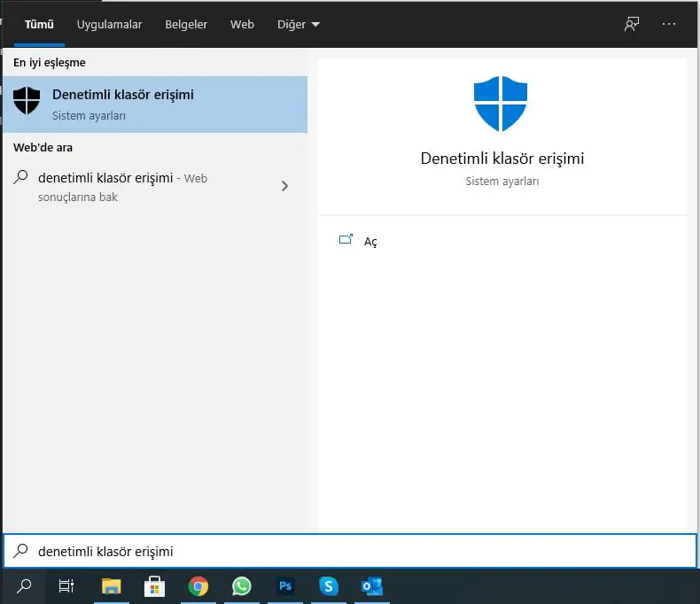Launch Photoshop from the taskbar
The height and width of the screenshot is (604, 700).
pos(285,586)
